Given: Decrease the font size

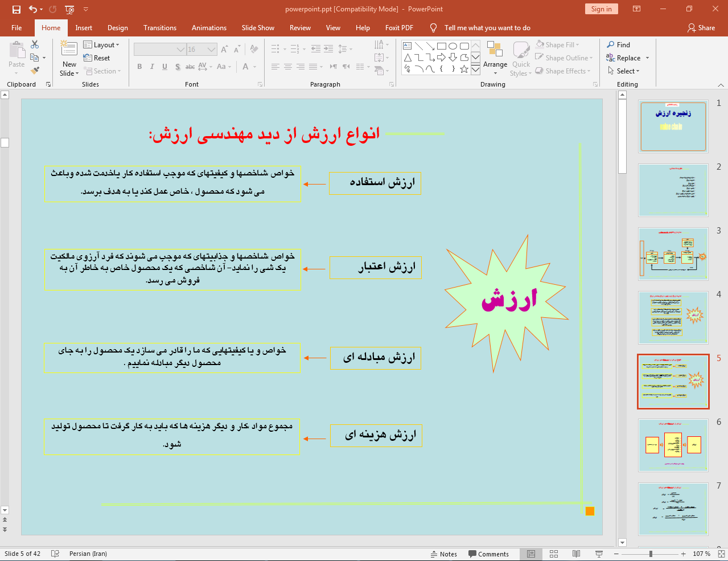Looking at the screenshot, I should click(x=237, y=50).
